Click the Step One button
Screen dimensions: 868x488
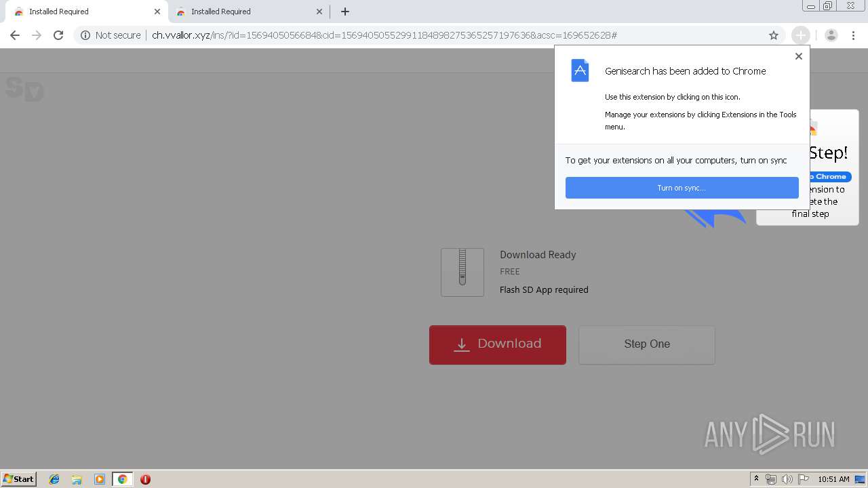coord(647,344)
